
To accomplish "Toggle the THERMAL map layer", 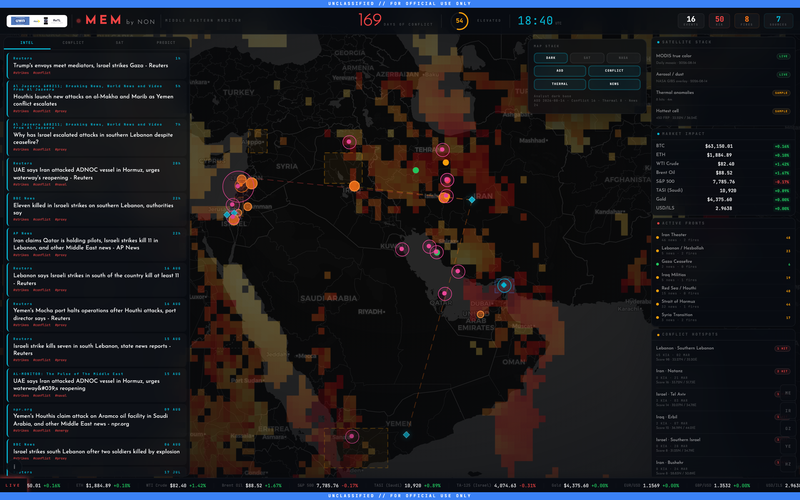I will click(560, 84).
